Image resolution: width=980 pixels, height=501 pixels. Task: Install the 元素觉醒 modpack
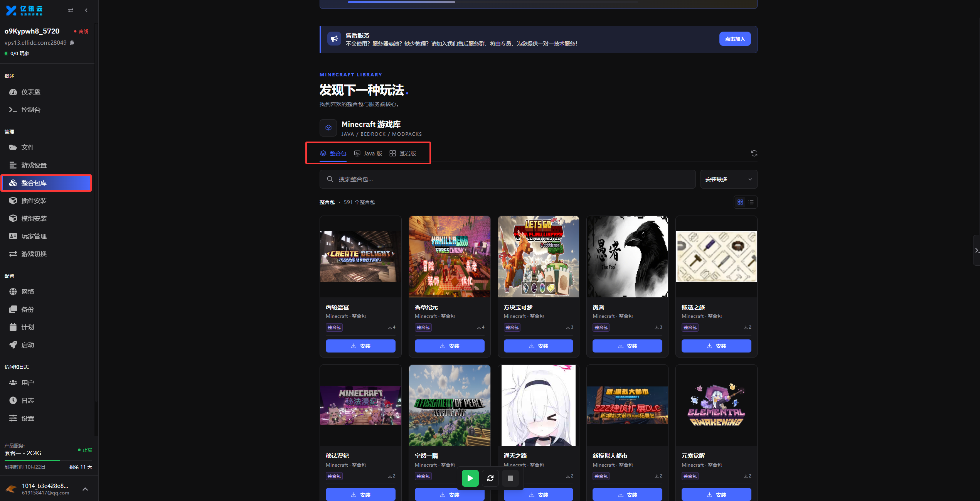(x=716, y=494)
